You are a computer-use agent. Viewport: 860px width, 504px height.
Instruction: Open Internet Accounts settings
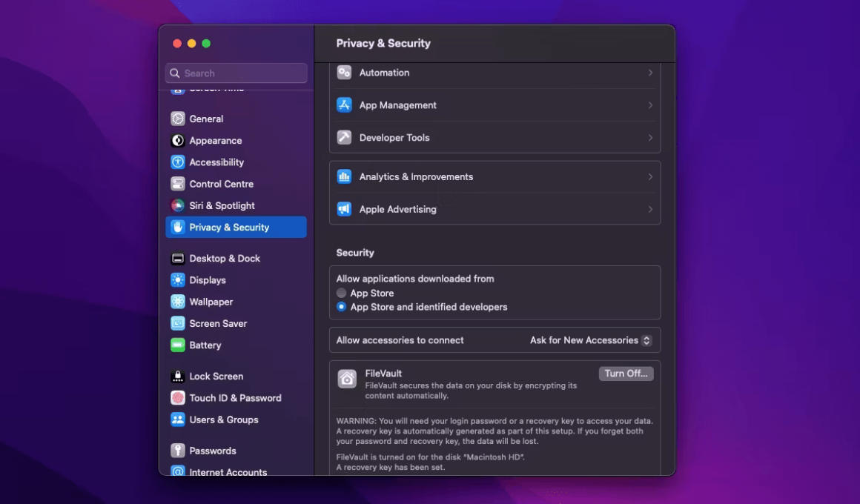(x=236, y=471)
